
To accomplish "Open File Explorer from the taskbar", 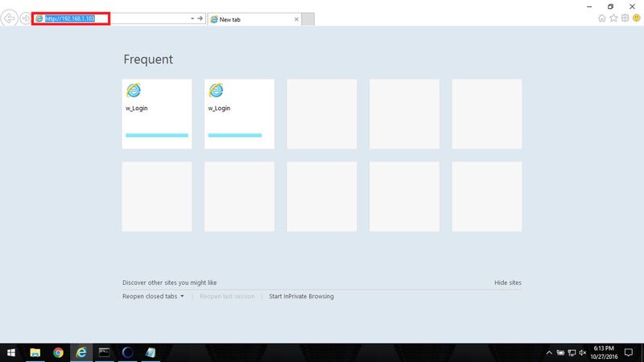I will point(35,352).
